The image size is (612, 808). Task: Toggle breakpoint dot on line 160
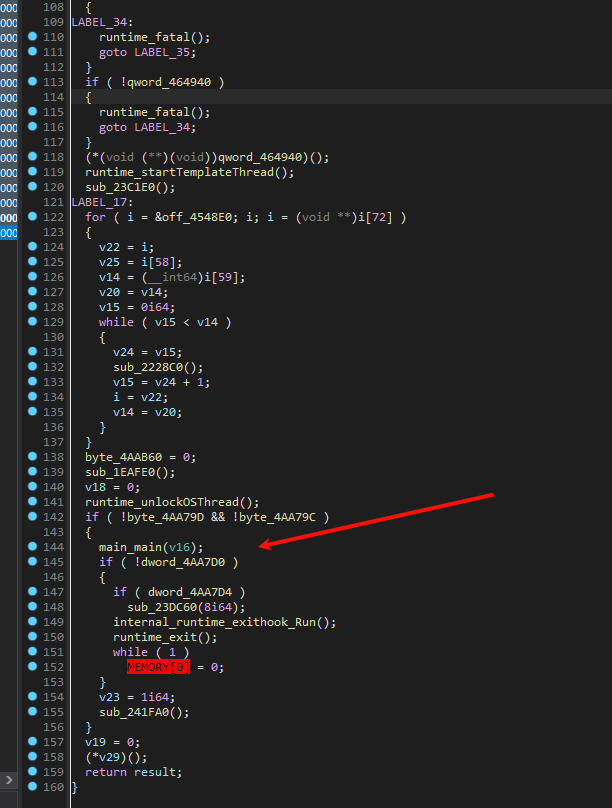32,786
